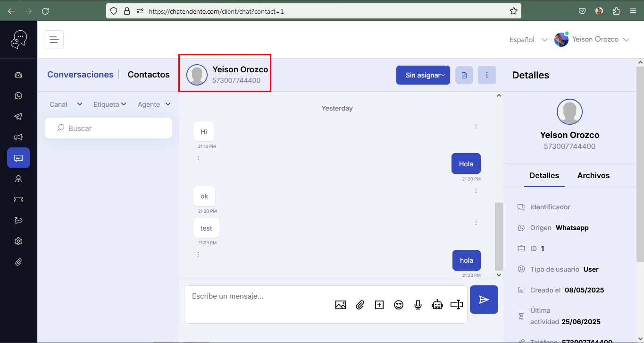Viewport: 644px width, 343px height.
Task: Attach an image using the picture icon
Action: click(x=341, y=305)
